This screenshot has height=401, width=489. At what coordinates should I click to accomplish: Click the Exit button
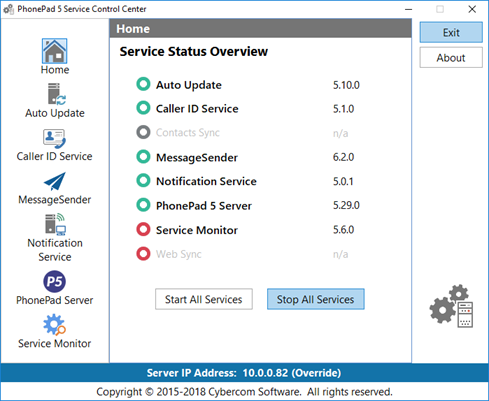click(x=451, y=32)
